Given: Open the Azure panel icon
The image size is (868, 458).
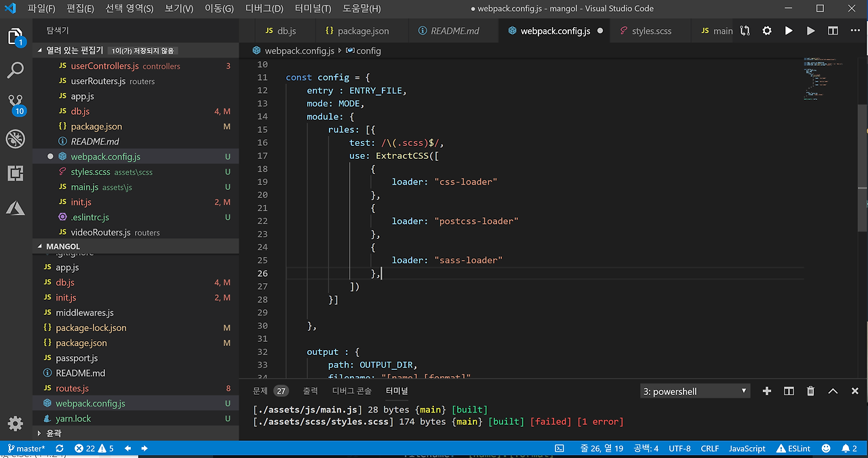Looking at the screenshot, I should (x=16, y=208).
